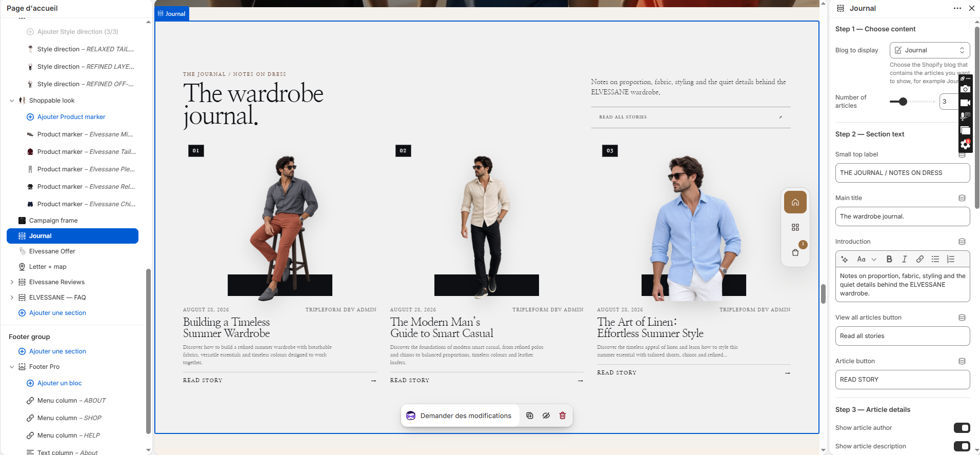Insert a numbered list in Introduction
This screenshot has width=980, height=455.
(951, 259)
